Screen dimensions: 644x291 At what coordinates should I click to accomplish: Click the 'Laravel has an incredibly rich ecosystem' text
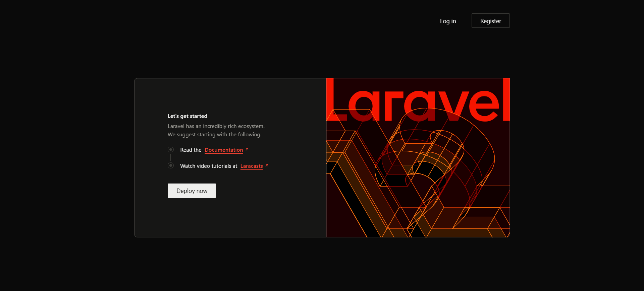tap(216, 126)
